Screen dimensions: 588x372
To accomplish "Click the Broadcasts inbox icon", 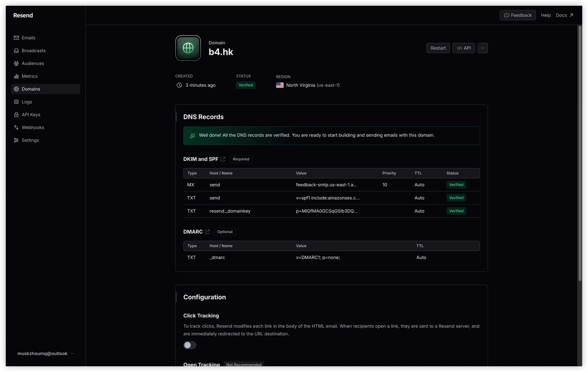I will point(16,51).
